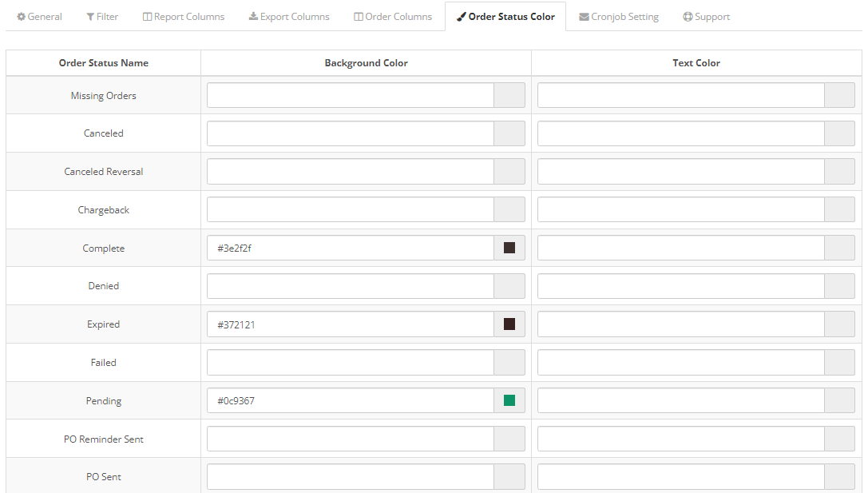Open Denied background color picker

click(509, 286)
